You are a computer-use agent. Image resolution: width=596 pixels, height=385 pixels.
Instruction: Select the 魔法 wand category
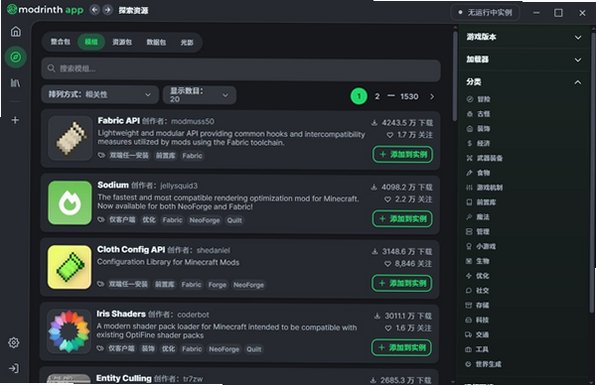click(x=478, y=217)
